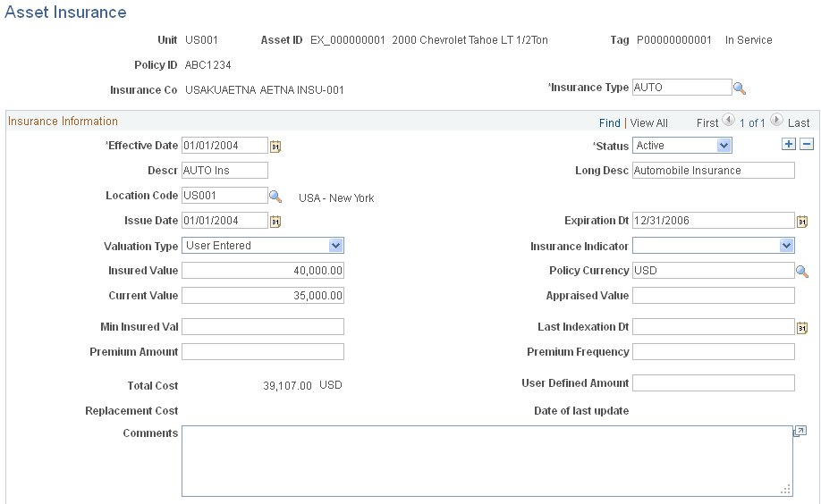Click the USA - New York description
Viewport: 821px width, 504px height.
336,198
